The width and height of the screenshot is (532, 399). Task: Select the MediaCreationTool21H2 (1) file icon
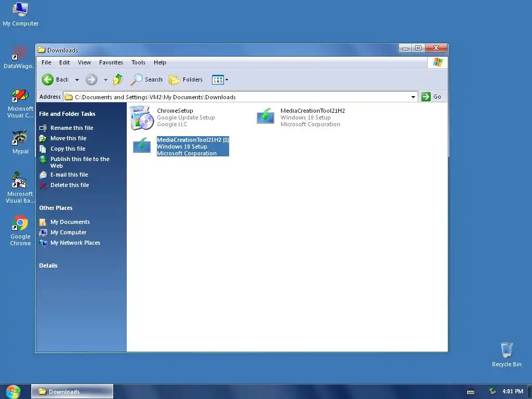click(x=142, y=145)
